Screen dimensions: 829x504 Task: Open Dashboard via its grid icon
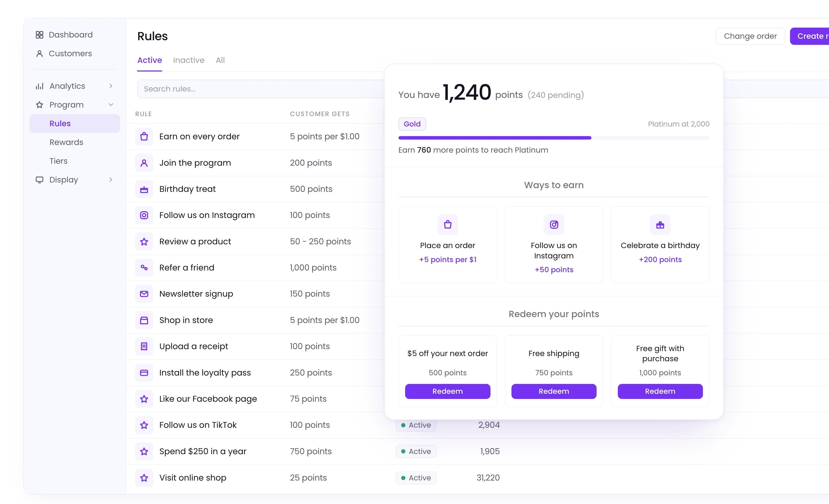click(39, 35)
